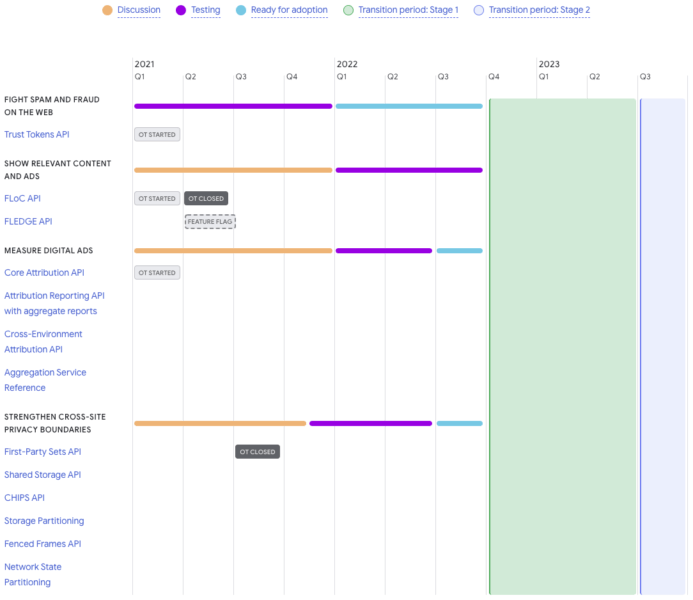Click the FEATURE FLAG badge for FLEDGE
This screenshot has height=600, width=693.
(x=210, y=222)
